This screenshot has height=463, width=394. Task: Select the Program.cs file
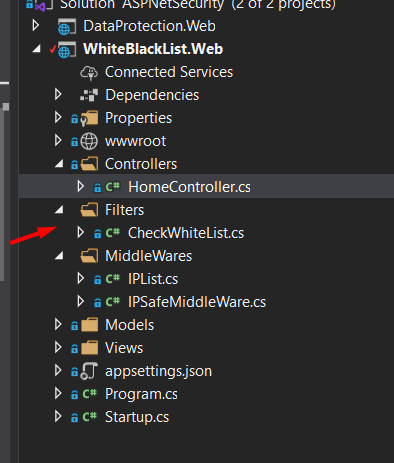(141, 394)
